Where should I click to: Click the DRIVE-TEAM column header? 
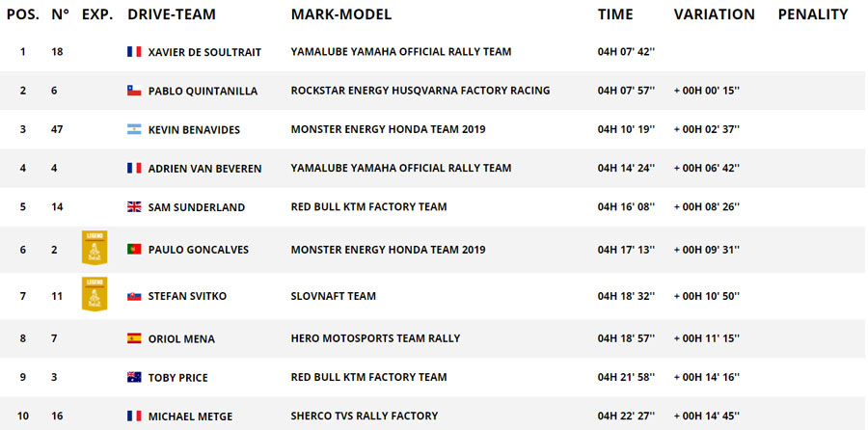(172, 14)
